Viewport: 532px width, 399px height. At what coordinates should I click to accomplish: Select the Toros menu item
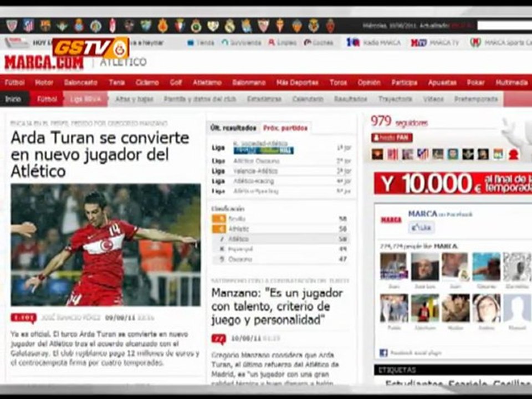pyautogui.click(x=338, y=83)
